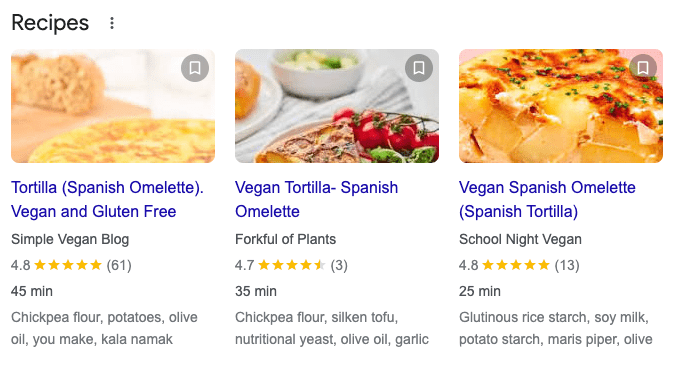Click the omelette slice with tomatoes photo
Viewport: 687px width, 365px height.
pos(337,106)
